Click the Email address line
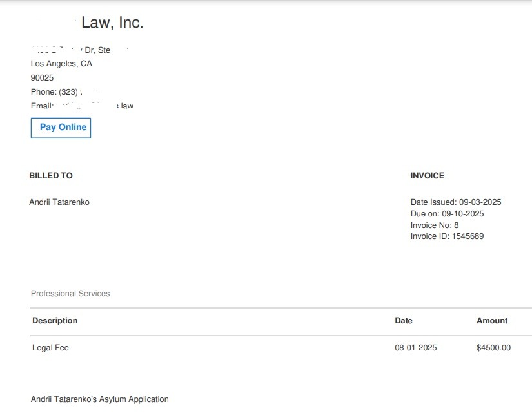This screenshot has height=420, width=532. pyautogui.click(x=81, y=106)
